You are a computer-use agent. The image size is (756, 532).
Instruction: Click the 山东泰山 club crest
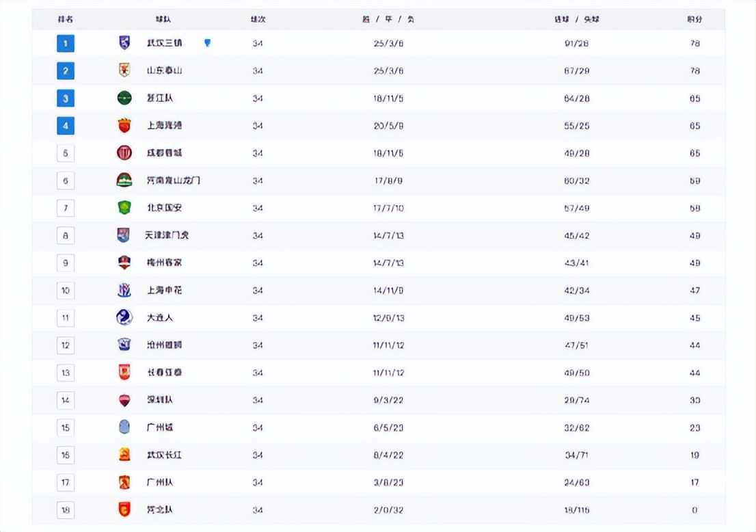(124, 70)
